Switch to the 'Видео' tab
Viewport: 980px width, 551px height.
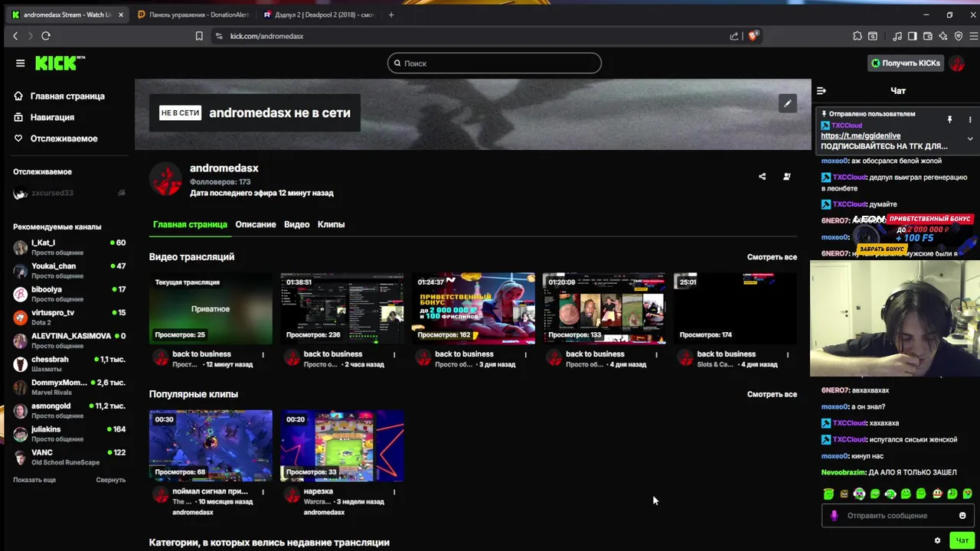point(296,224)
